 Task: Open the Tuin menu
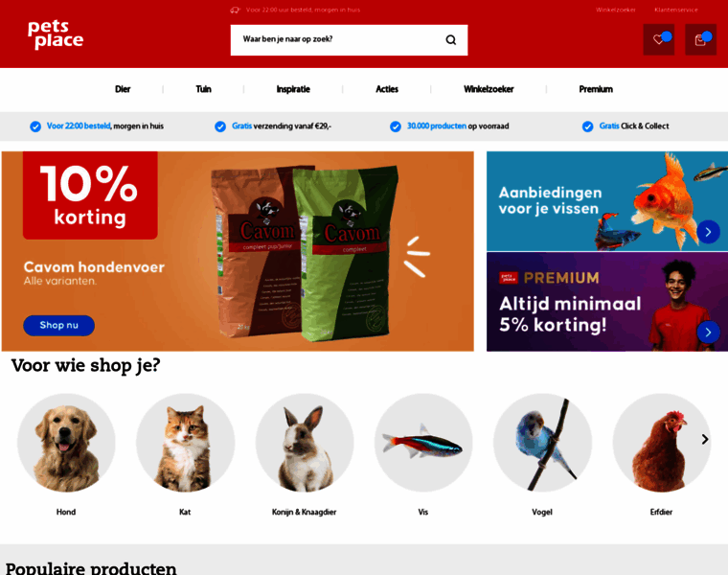[x=203, y=89]
